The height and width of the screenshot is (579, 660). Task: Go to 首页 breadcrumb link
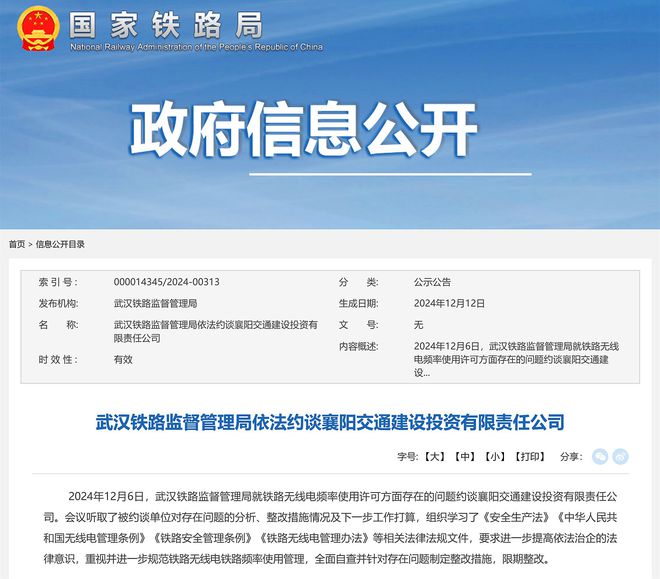coord(17,244)
